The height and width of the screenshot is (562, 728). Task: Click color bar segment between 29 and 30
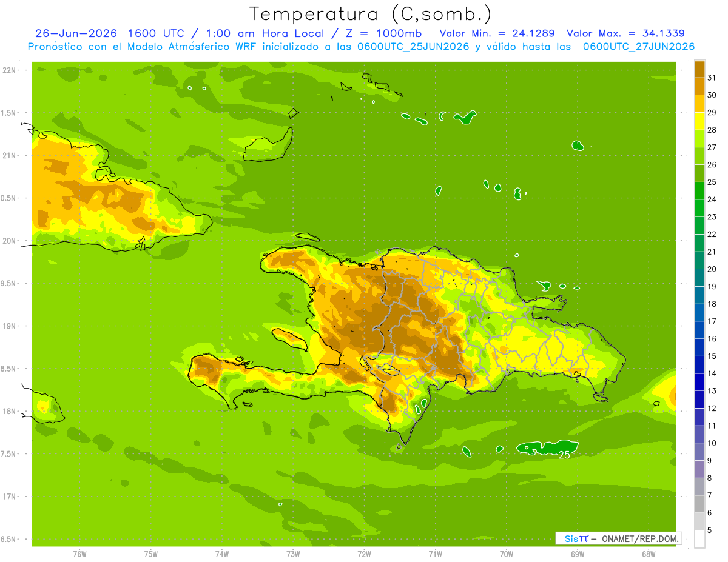click(699, 104)
